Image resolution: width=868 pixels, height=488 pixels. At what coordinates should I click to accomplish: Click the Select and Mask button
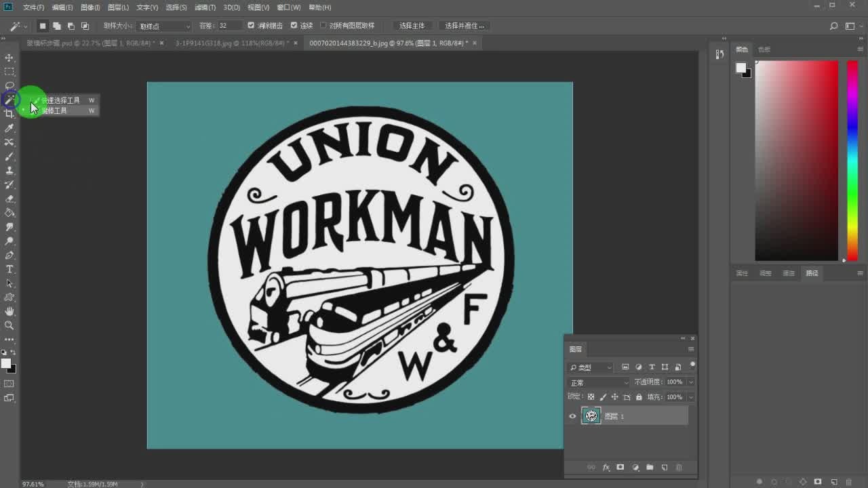coord(465,26)
